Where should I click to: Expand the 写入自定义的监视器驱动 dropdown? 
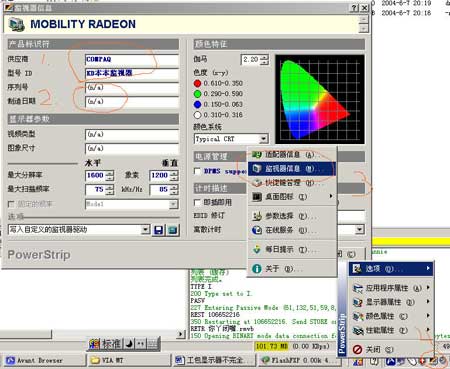(x=145, y=230)
